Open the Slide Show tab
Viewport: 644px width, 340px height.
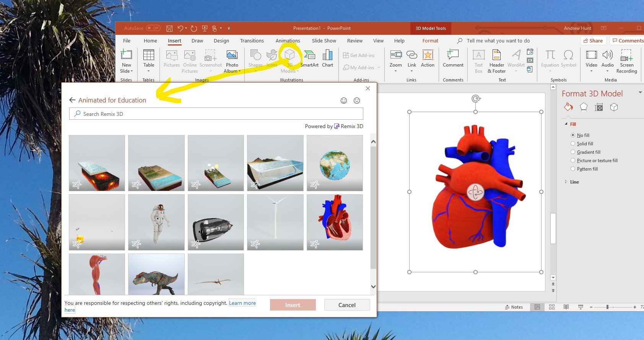(x=324, y=41)
